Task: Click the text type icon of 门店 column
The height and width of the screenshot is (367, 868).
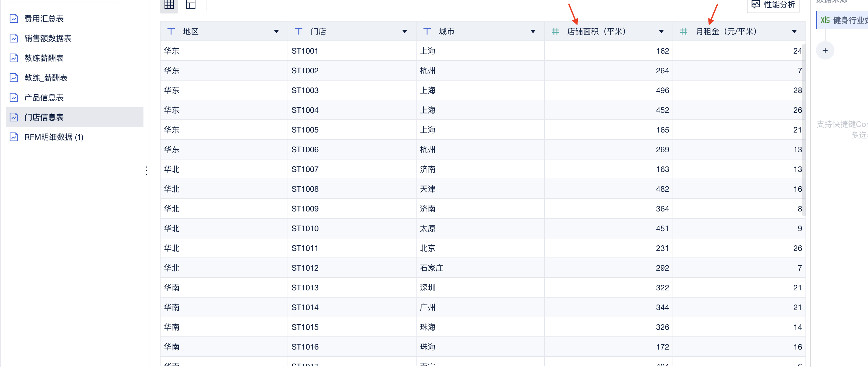Action: [x=298, y=32]
